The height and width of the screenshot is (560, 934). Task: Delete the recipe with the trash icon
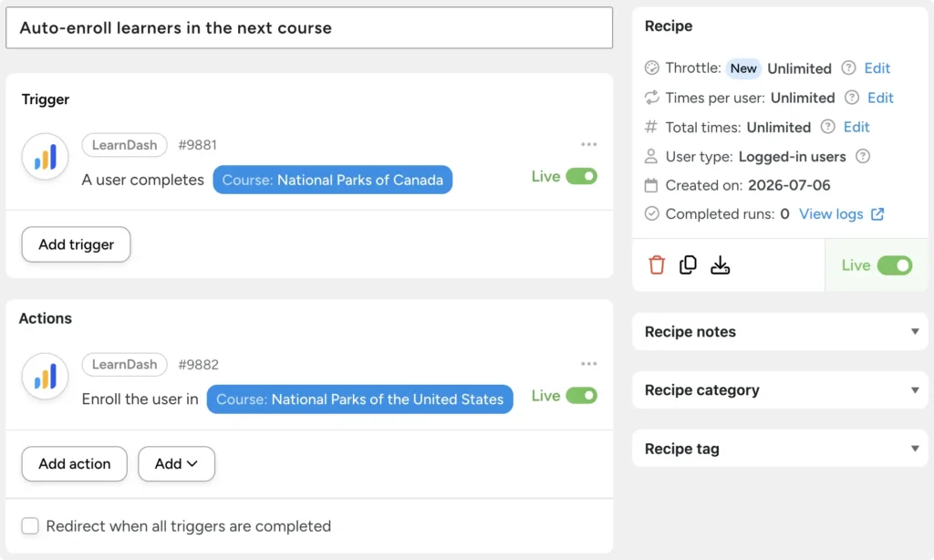(657, 265)
